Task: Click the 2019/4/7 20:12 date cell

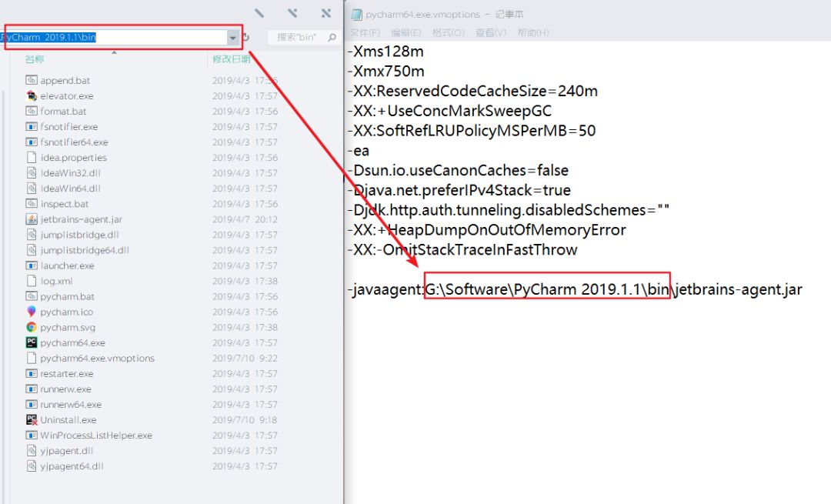Action: point(245,219)
